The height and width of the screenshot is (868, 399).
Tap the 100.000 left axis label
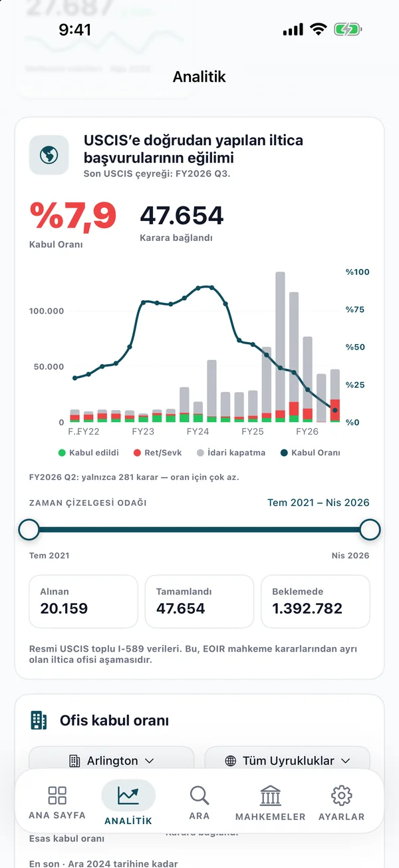[47, 311]
